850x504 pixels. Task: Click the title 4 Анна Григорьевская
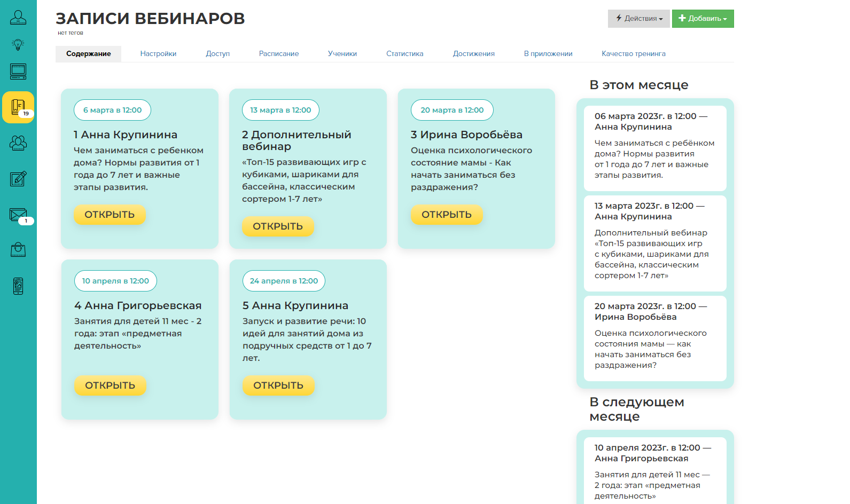[138, 306]
